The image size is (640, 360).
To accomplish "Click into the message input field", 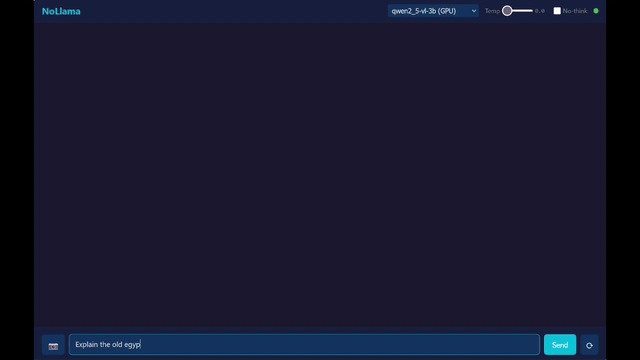I will [304, 344].
